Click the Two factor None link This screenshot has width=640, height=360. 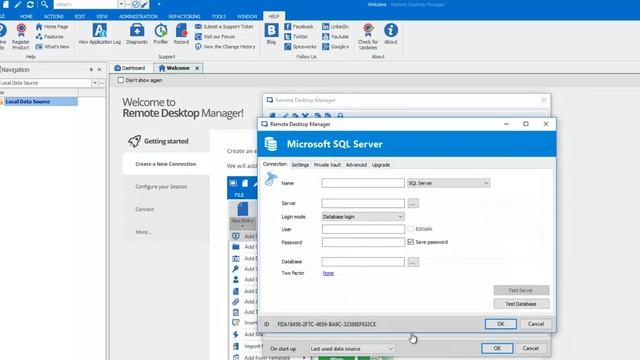328,273
